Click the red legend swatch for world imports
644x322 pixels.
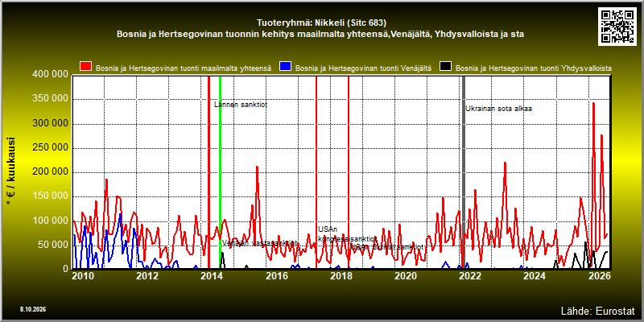(x=86, y=67)
